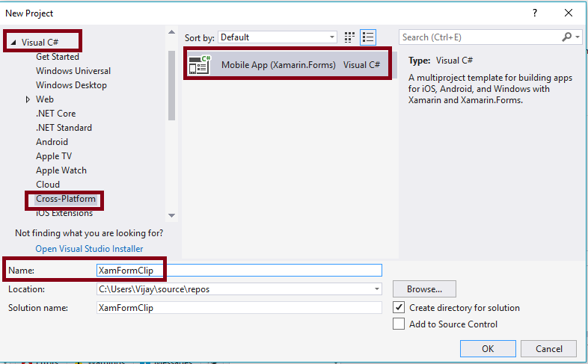Open the Sort by Default dropdown

pyautogui.click(x=278, y=37)
